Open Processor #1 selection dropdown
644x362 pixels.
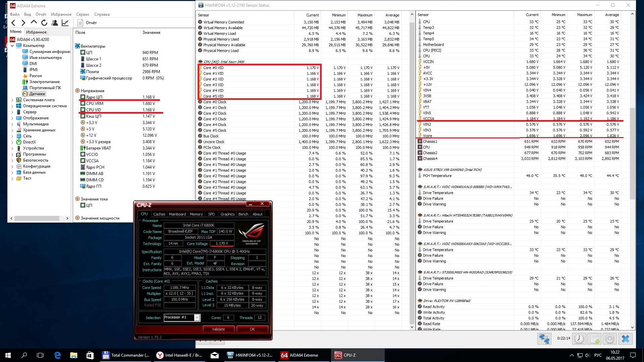pos(197,317)
